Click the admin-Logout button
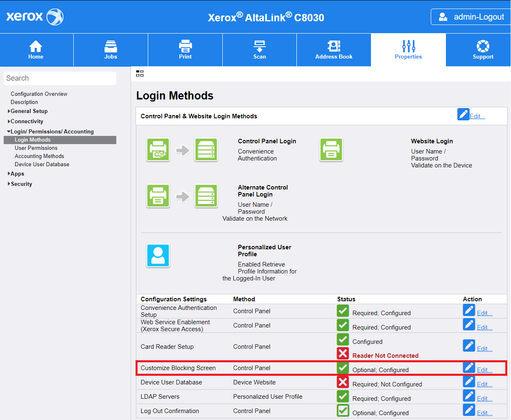This screenshot has width=511, height=420. click(471, 17)
